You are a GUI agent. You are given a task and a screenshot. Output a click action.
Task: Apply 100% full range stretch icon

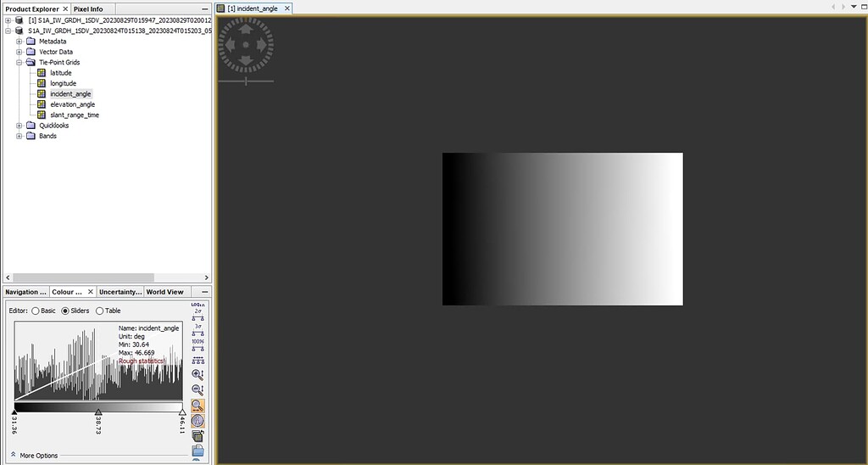click(x=198, y=345)
